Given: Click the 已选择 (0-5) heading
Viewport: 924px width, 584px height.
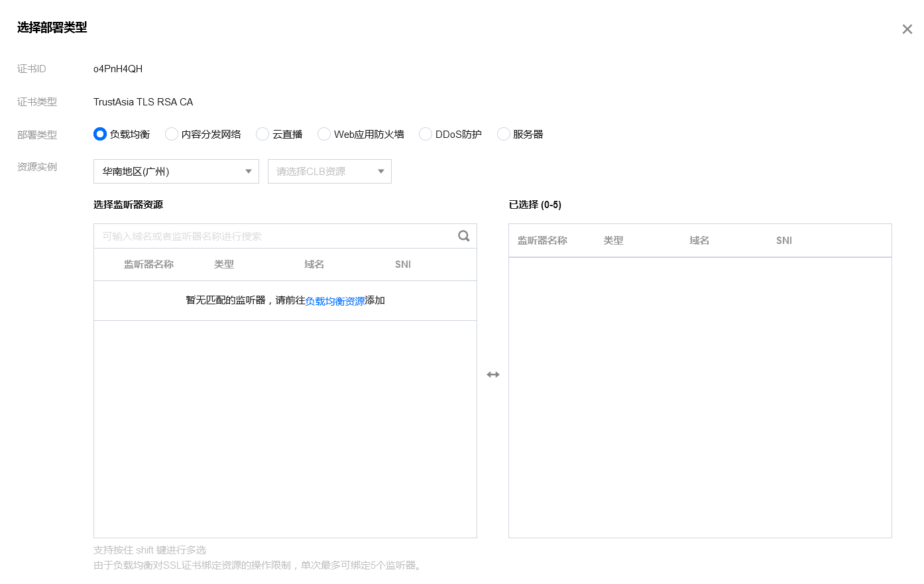Looking at the screenshot, I should click(x=535, y=205).
